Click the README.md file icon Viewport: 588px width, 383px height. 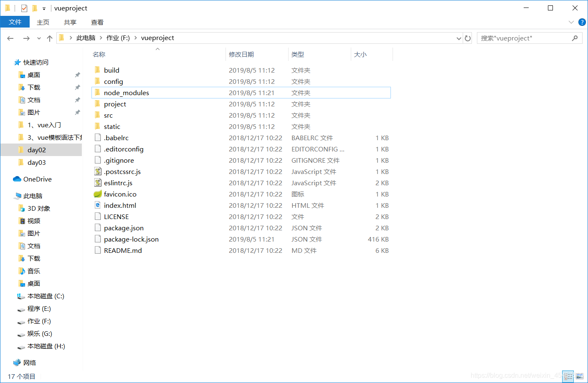pos(98,250)
